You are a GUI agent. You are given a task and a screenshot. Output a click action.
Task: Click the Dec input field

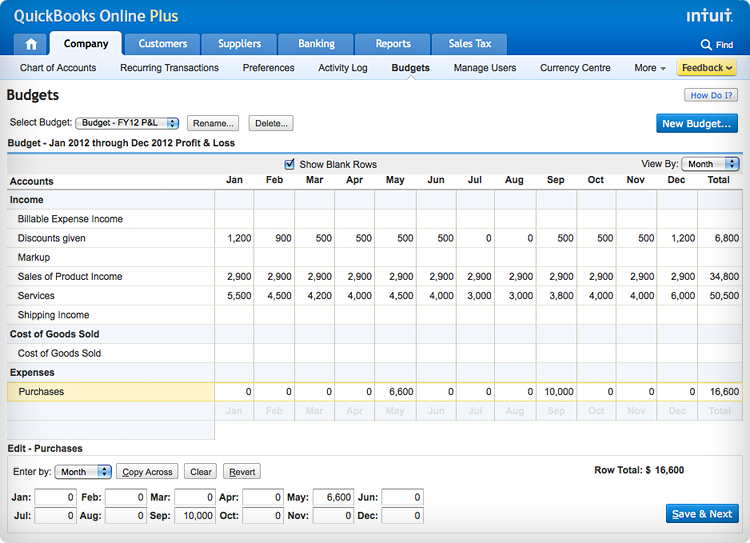[x=402, y=516]
